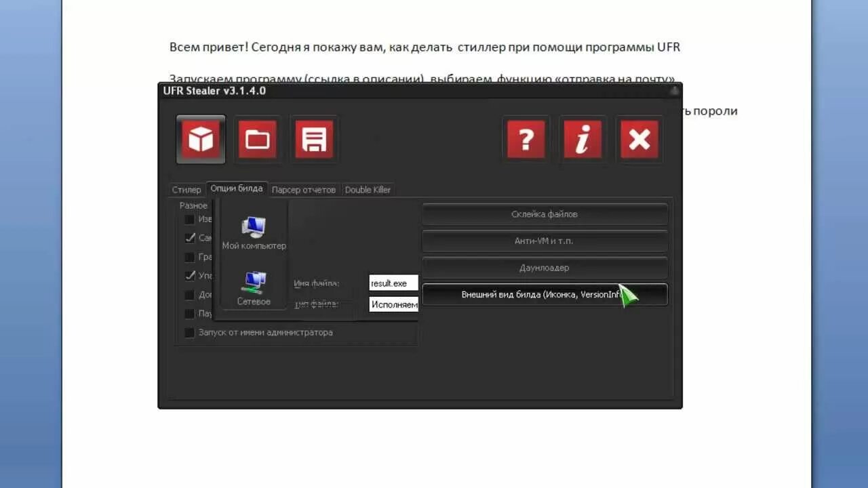Toggle the checkbox labeled 'Пау'

click(x=190, y=314)
